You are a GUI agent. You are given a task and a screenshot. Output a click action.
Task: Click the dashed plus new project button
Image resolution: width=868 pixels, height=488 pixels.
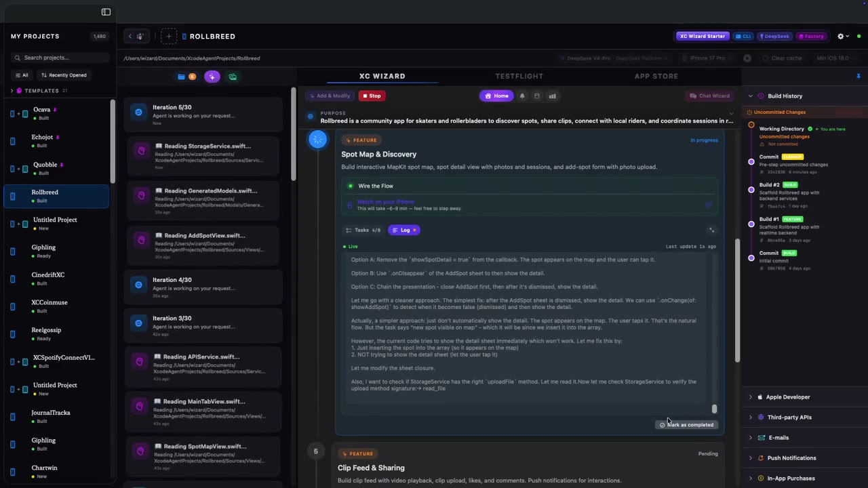pyautogui.click(x=169, y=36)
